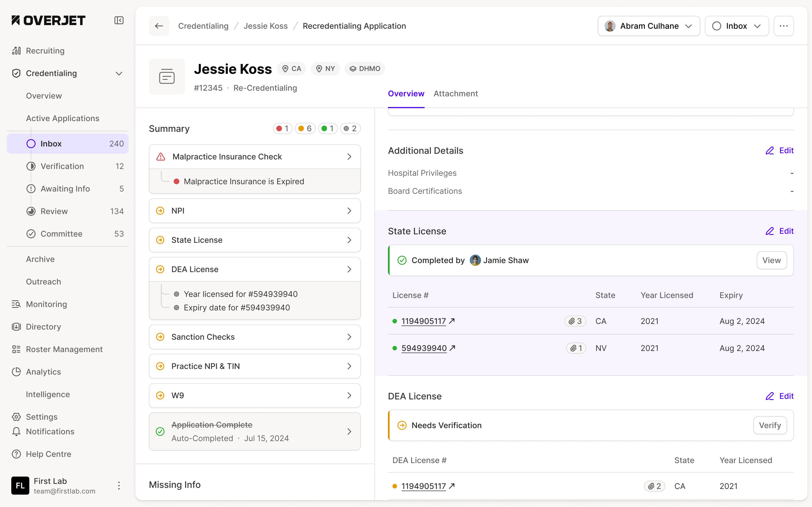Open the Abram Culhane assignee dropdown
Image resolution: width=812 pixels, height=507 pixels.
coord(648,26)
